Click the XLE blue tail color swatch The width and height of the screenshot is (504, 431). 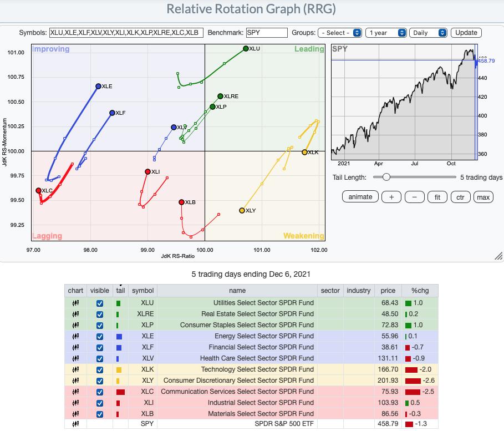click(x=119, y=337)
